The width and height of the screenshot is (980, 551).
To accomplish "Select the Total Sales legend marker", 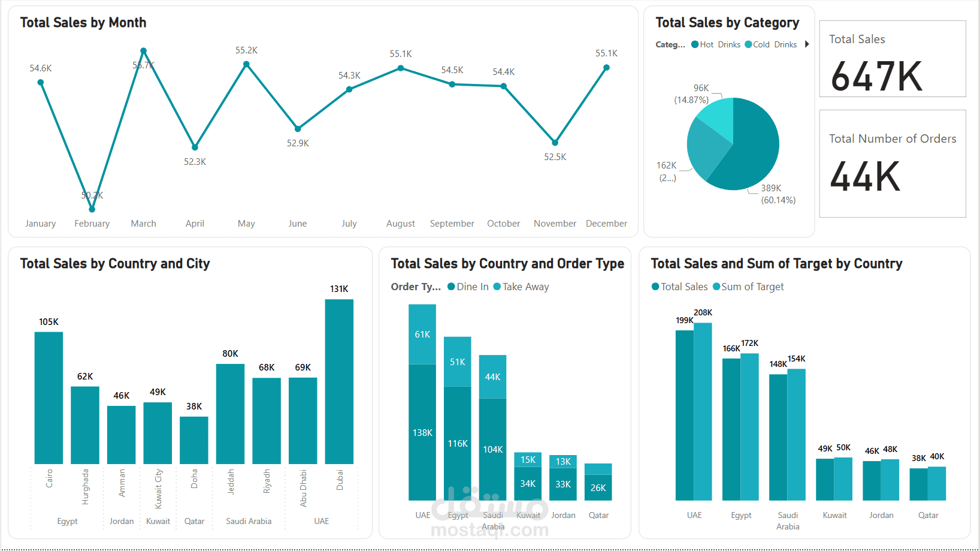I will 655,287.
